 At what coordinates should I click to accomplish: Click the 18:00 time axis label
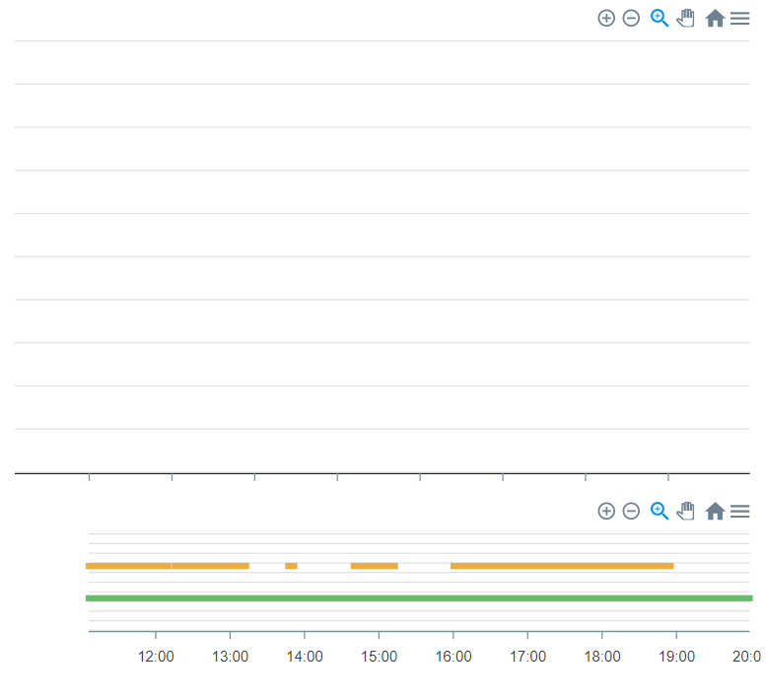pyautogui.click(x=602, y=657)
